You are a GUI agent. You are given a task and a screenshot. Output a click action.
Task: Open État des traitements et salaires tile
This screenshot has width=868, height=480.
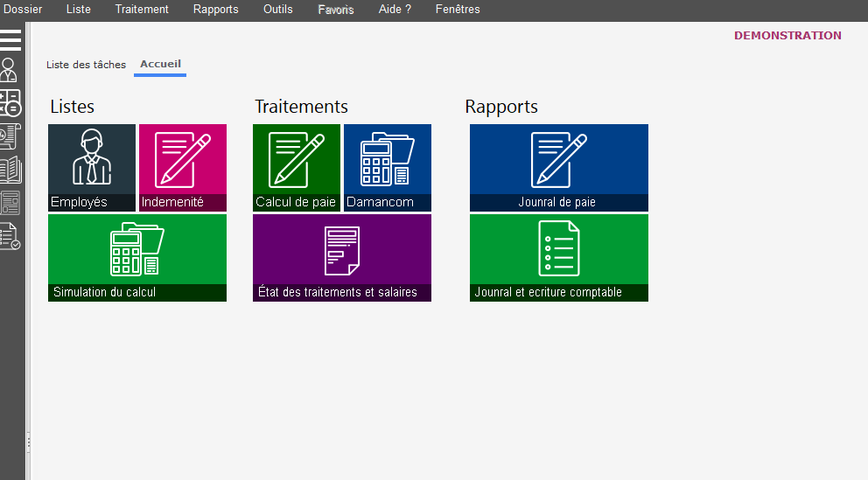click(342, 258)
